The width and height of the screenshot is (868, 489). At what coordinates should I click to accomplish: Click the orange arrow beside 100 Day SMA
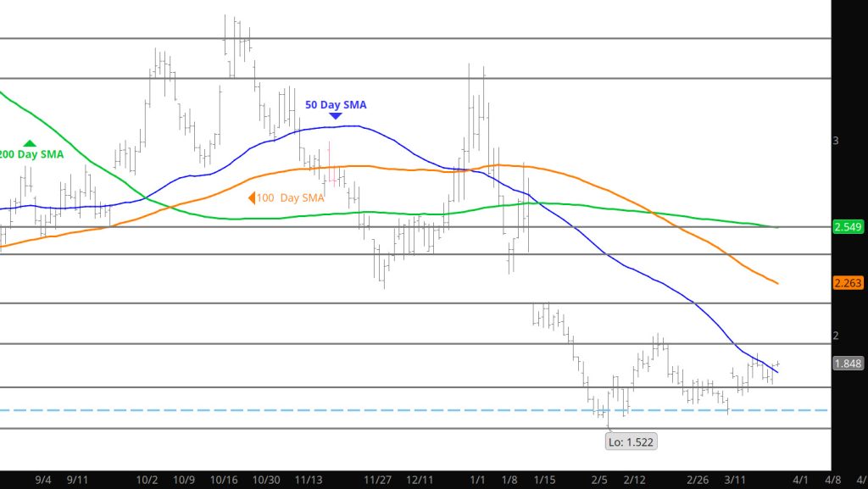251,198
